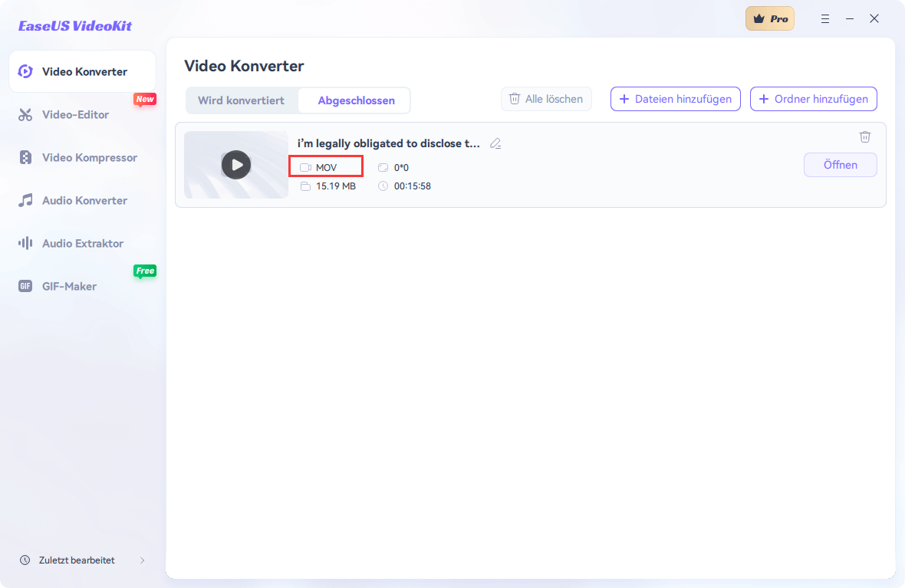Click the GIF icon in sidebar
The image size is (905, 588).
pyautogui.click(x=25, y=286)
